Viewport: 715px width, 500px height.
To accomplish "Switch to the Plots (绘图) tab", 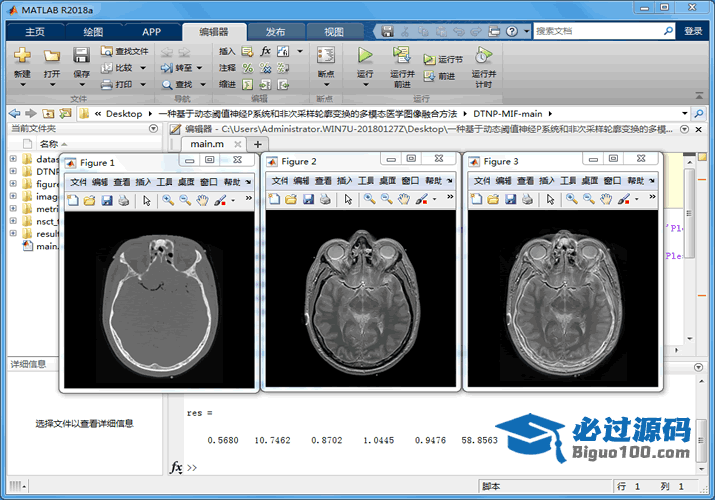I will point(93,32).
